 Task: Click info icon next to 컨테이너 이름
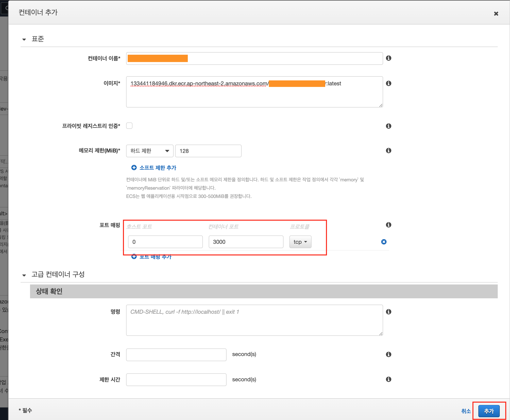[x=388, y=58]
